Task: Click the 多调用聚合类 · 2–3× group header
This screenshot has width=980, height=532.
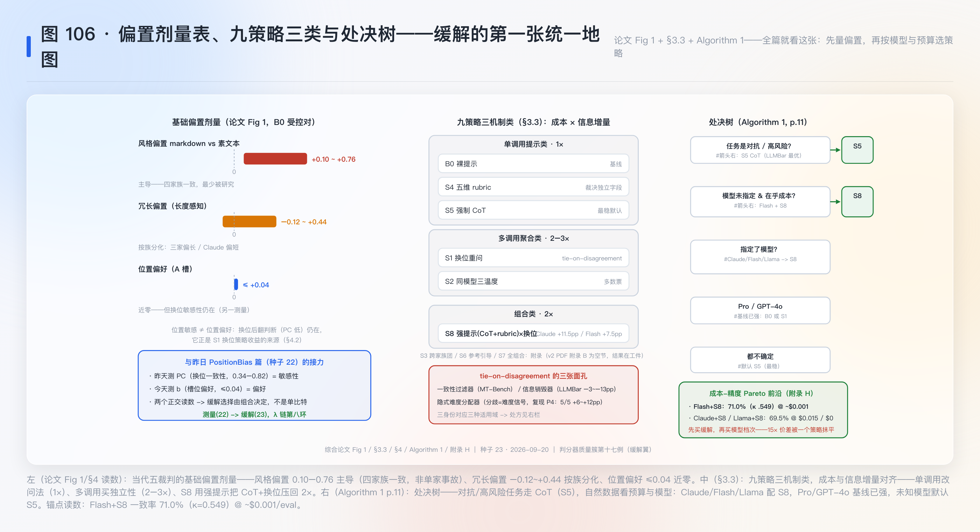Action: 533,238
